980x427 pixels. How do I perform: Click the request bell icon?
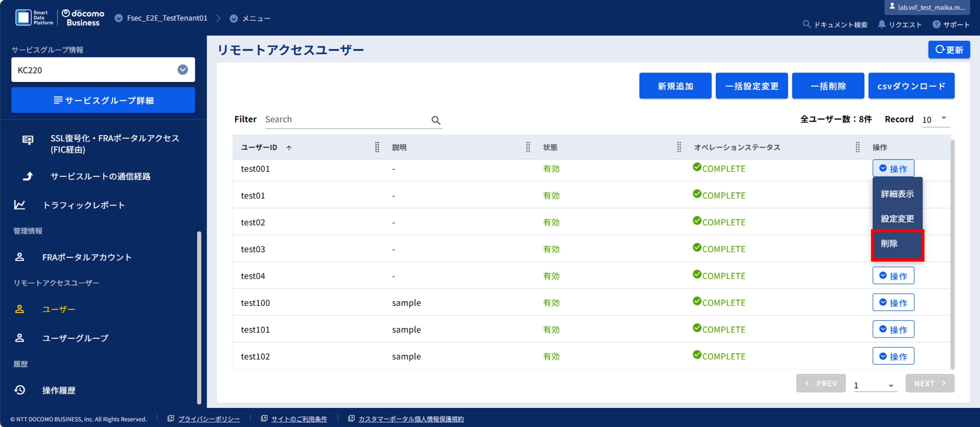tap(881, 24)
